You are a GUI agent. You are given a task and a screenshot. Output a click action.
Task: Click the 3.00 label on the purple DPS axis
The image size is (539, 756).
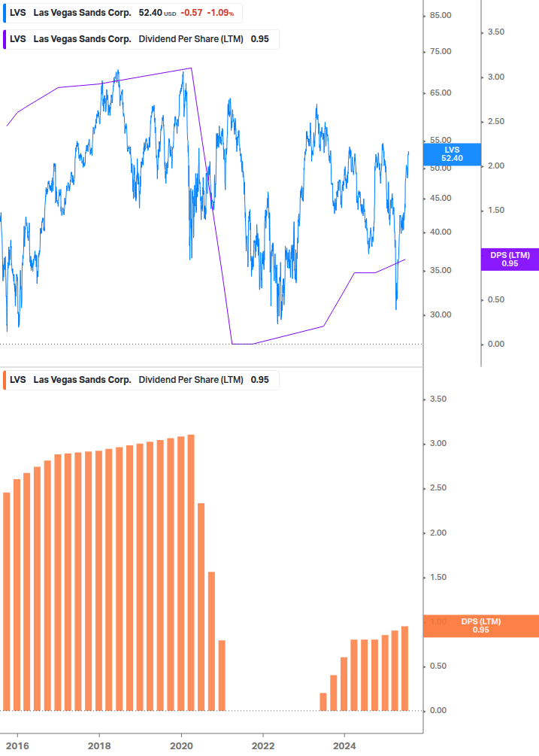pyautogui.click(x=496, y=77)
